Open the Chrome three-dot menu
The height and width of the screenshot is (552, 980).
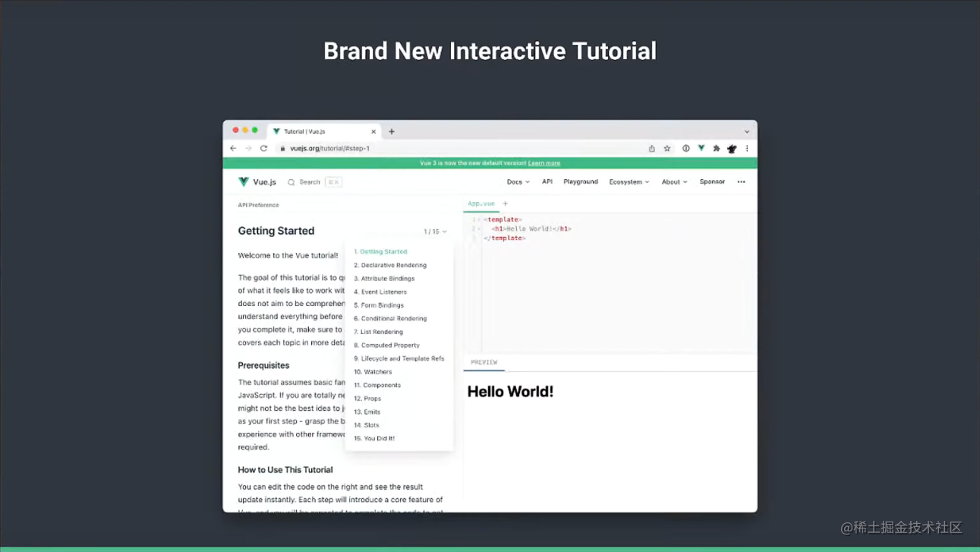pos(747,149)
